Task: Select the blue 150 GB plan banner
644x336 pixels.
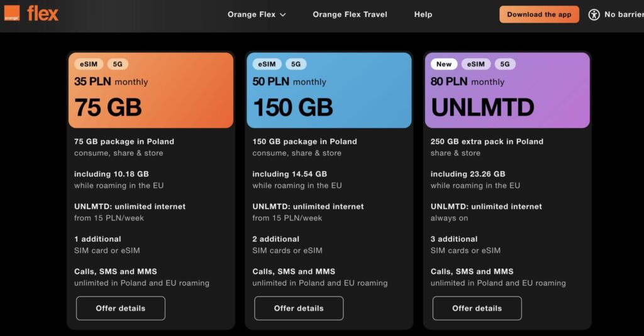Action: [x=329, y=100]
